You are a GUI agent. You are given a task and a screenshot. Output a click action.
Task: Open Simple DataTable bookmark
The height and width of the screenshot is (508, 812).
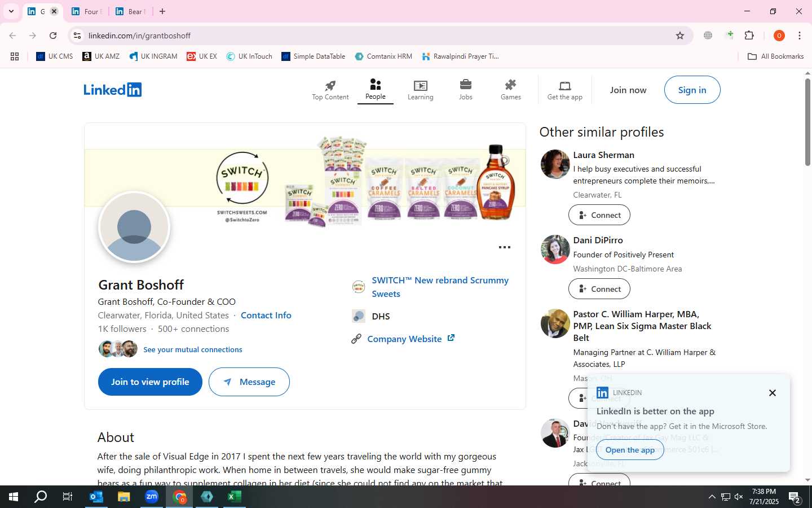tap(314, 56)
